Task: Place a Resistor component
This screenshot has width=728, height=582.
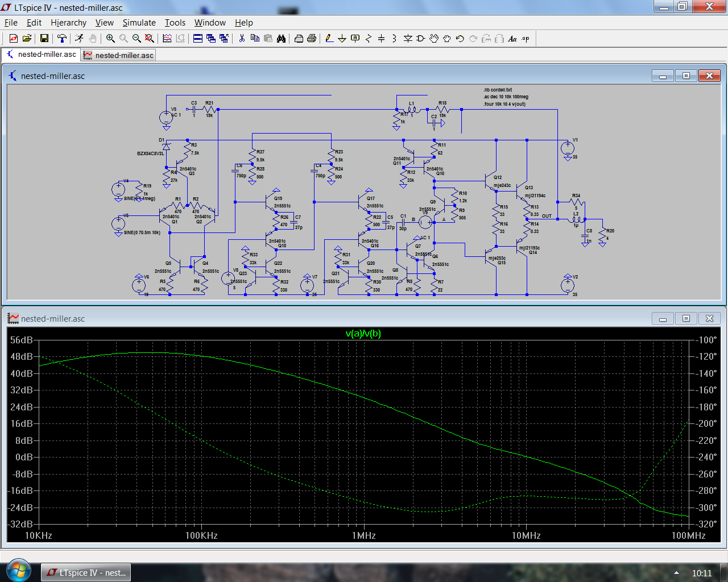Action: tap(369, 39)
